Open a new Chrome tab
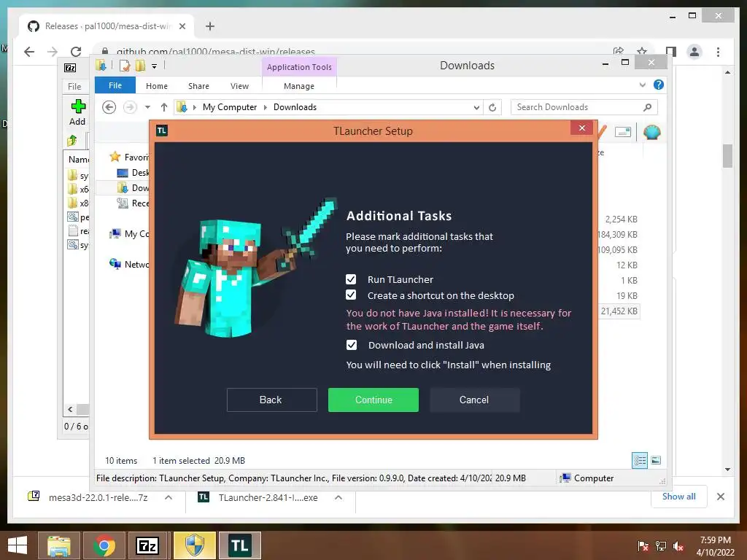The image size is (747, 560). (210, 26)
